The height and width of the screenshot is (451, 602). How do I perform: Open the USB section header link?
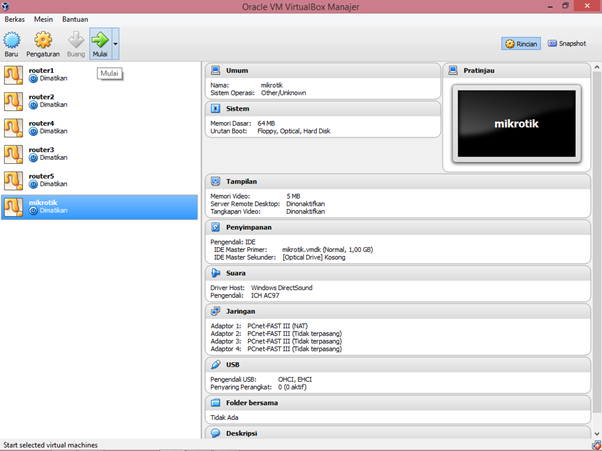(x=233, y=365)
